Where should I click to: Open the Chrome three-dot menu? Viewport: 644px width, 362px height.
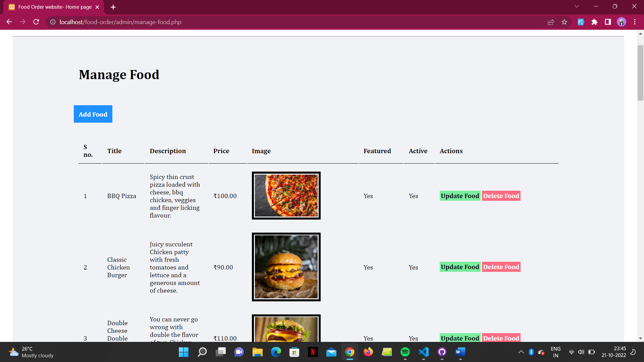coord(635,22)
